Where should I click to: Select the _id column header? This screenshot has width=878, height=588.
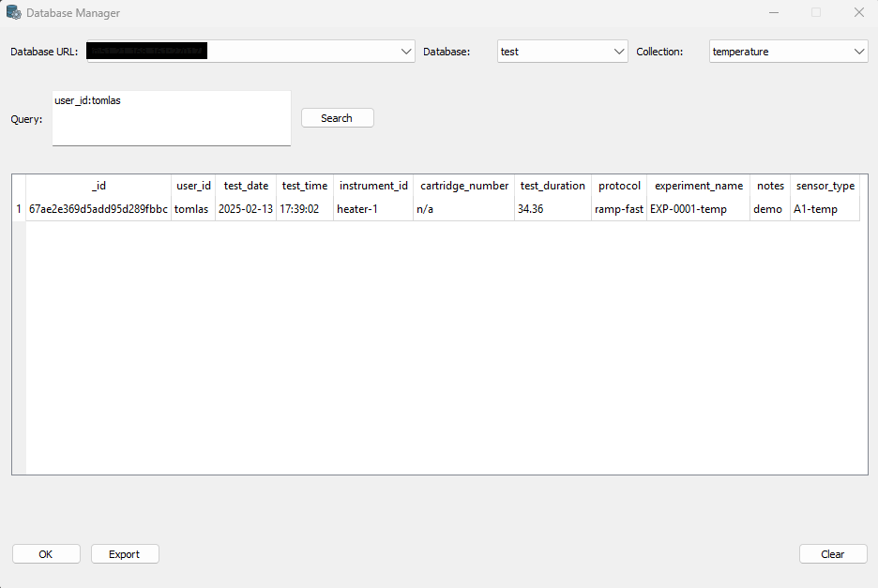[98, 186]
